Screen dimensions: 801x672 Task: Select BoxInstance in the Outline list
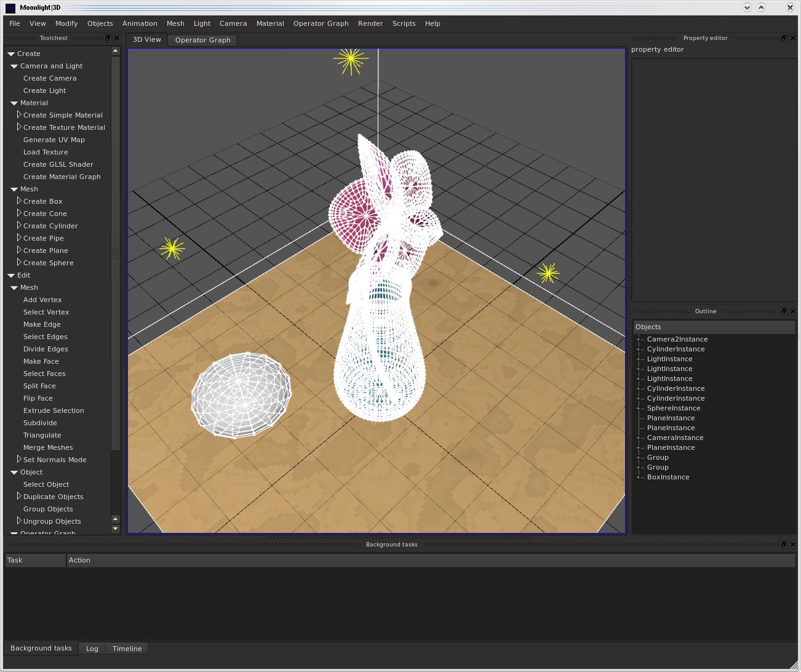pyautogui.click(x=667, y=477)
